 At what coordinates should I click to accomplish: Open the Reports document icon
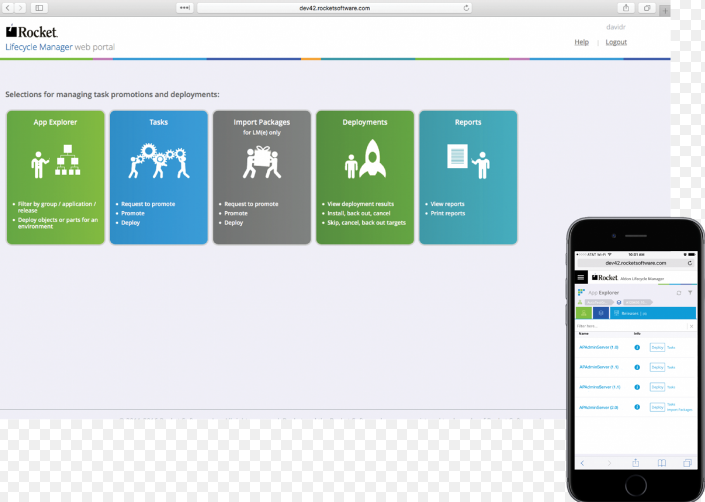tap(467, 161)
